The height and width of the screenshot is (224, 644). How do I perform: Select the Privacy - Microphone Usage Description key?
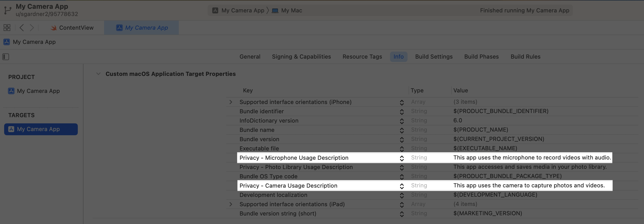point(294,158)
